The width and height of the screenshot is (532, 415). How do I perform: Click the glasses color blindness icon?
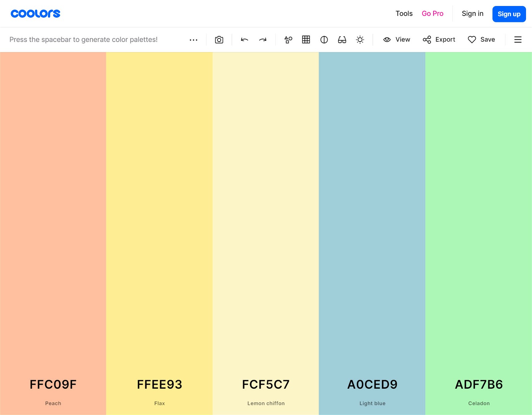tap(342, 40)
